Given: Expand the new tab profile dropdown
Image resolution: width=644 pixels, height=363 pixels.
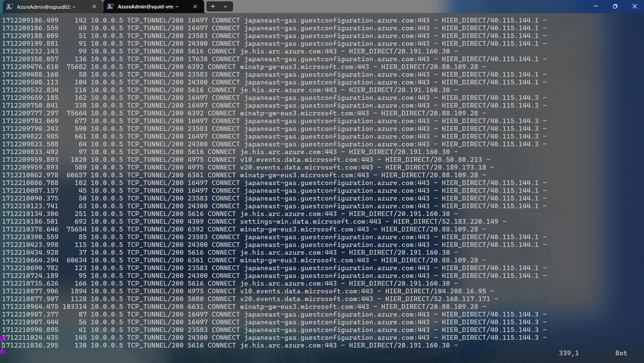Looking at the screenshot, I should (x=226, y=6).
